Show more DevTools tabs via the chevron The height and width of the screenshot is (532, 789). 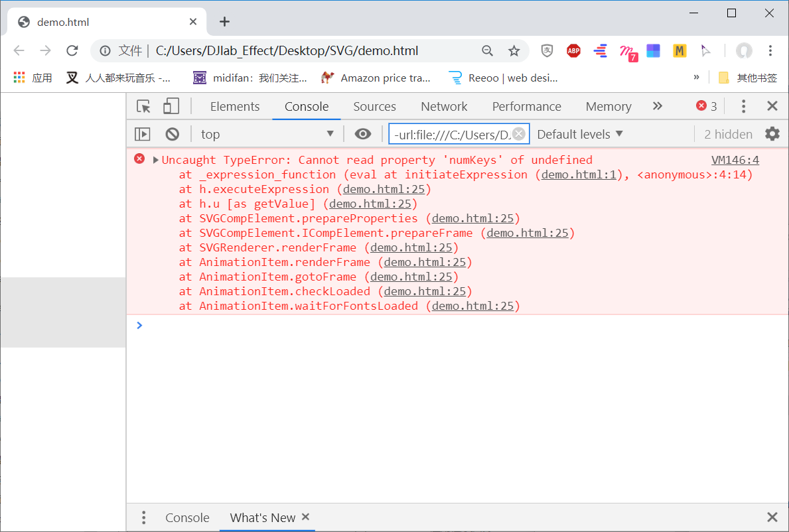pos(657,106)
